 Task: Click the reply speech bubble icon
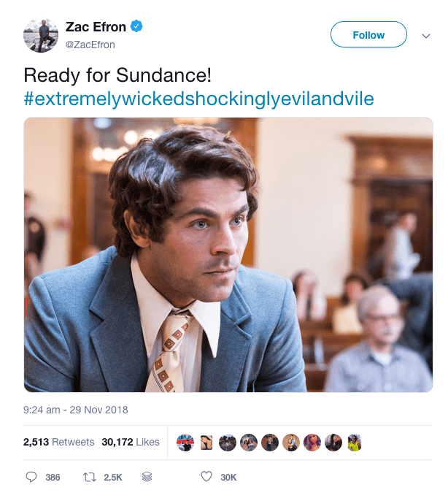coord(31,477)
